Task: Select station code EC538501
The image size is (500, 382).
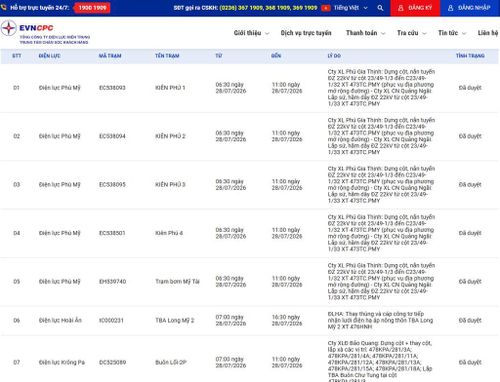Action: 112,233
